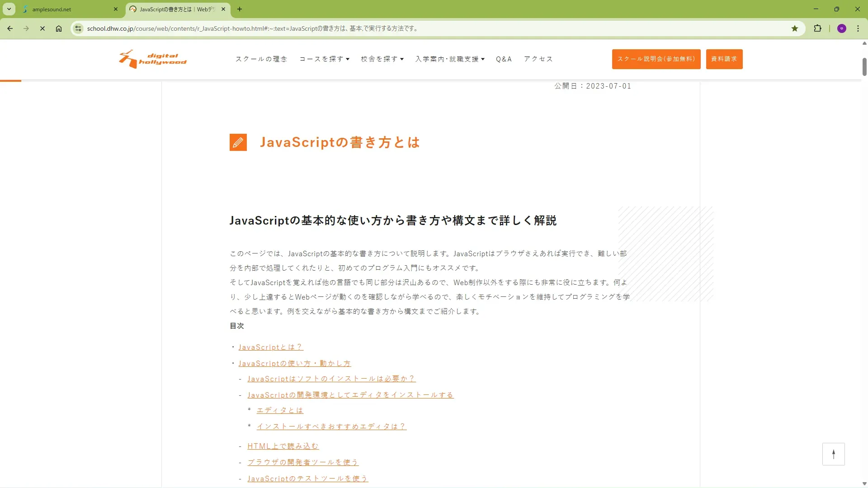Click the 資料請求 button

click(724, 59)
